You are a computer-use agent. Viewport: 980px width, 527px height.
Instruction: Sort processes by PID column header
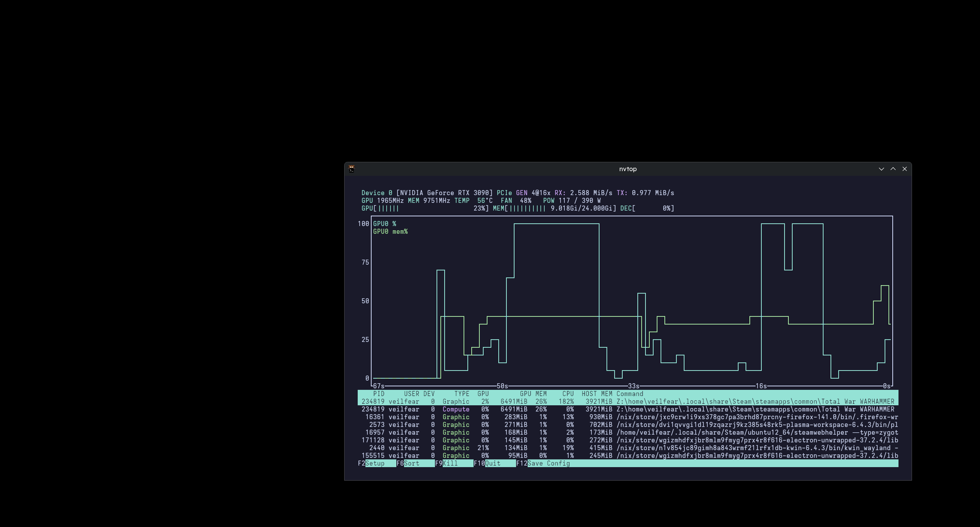[x=379, y=394]
